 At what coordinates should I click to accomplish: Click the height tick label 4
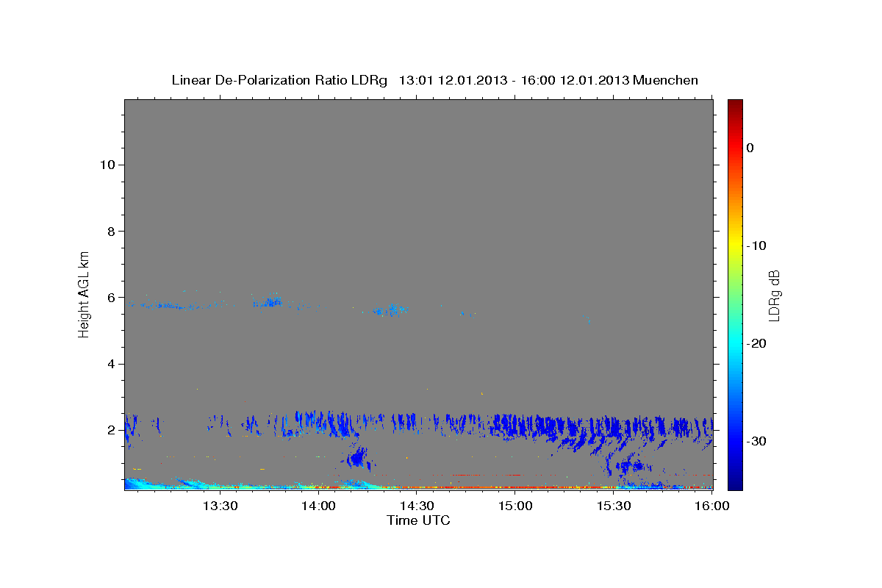tap(110, 365)
